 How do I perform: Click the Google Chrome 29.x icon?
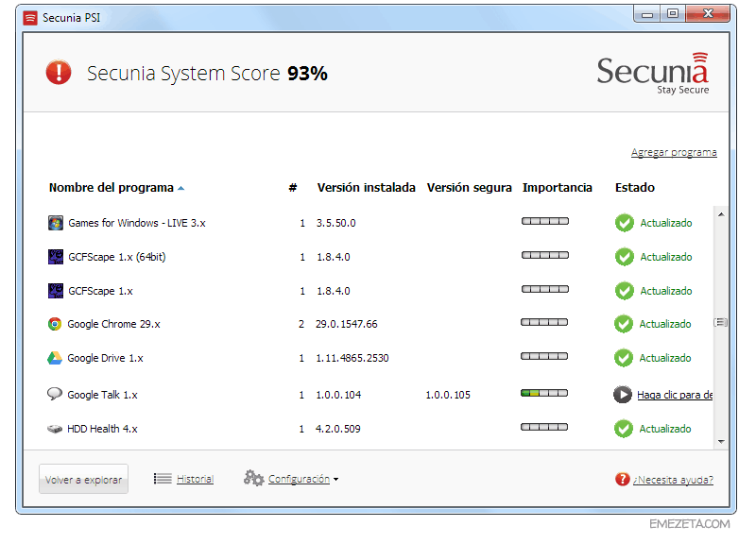coord(55,324)
